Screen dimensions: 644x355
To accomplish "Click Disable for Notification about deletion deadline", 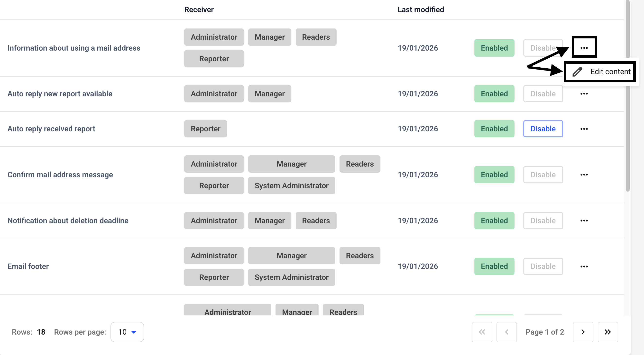I will pos(543,221).
